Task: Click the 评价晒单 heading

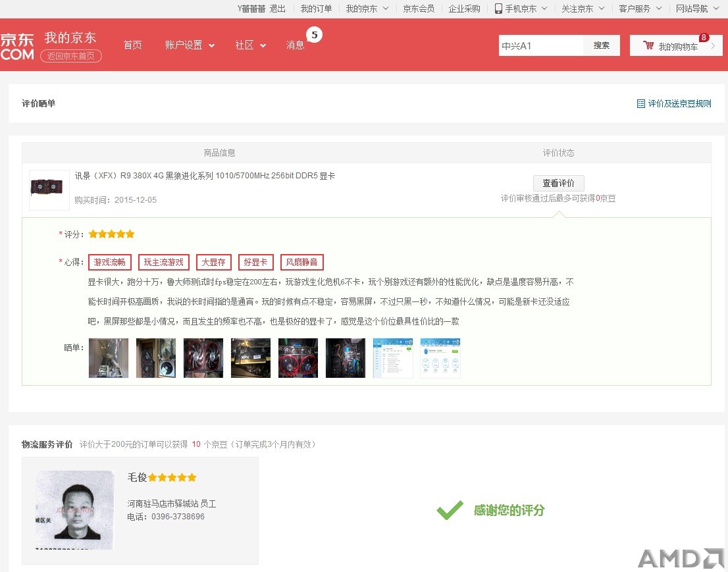Action: coord(39,103)
